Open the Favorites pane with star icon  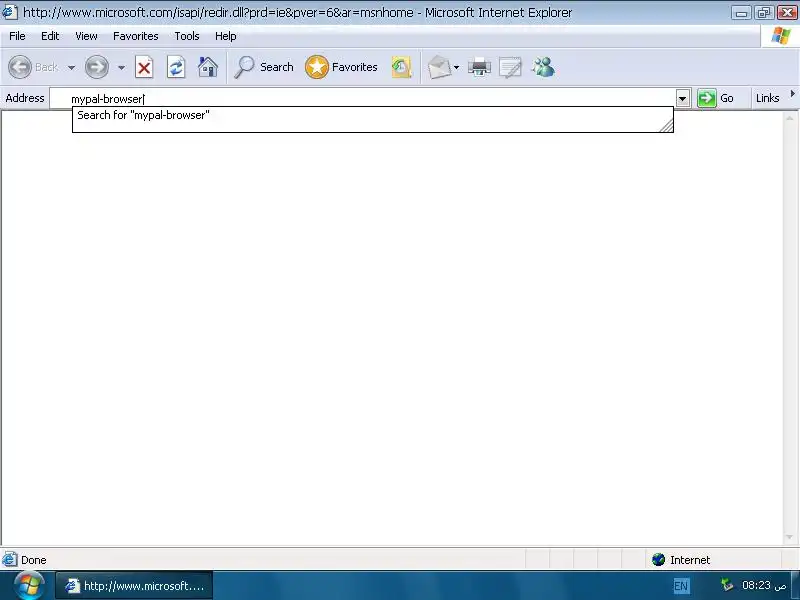tap(341, 67)
